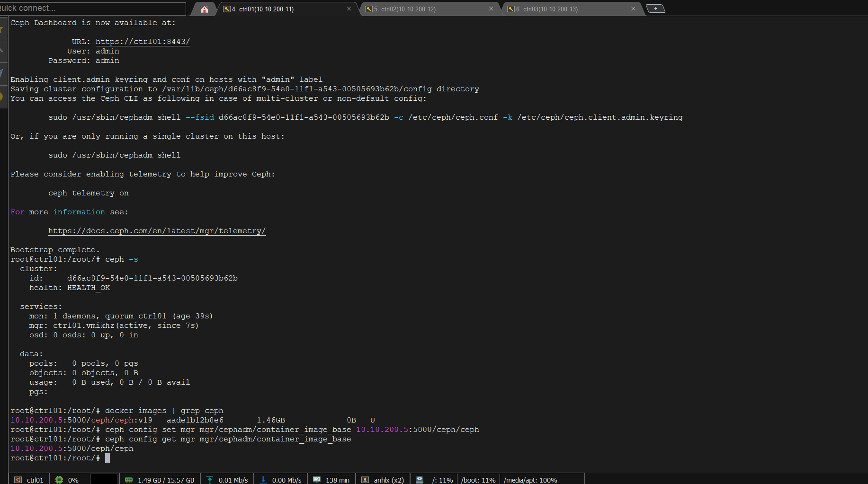Click the 'mgr: ctrl01.vmikhz(active, since 7s)' line

click(114, 326)
